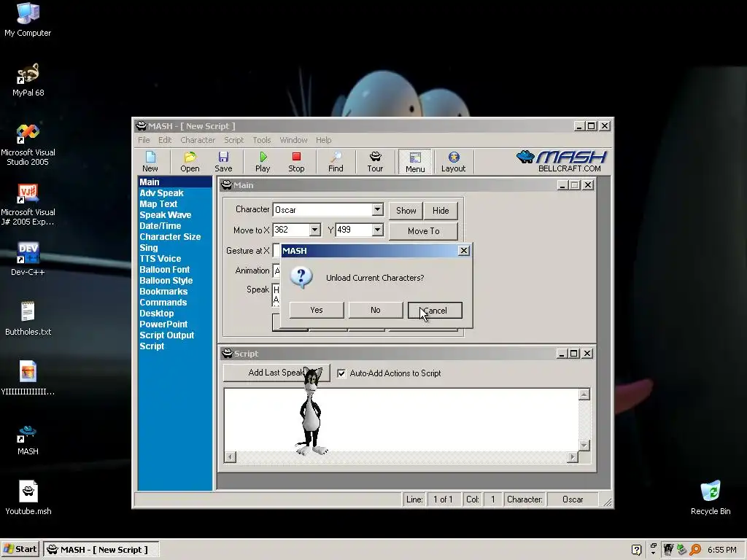Select Character Size in the sidebar
747x560 pixels.
point(170,237)
